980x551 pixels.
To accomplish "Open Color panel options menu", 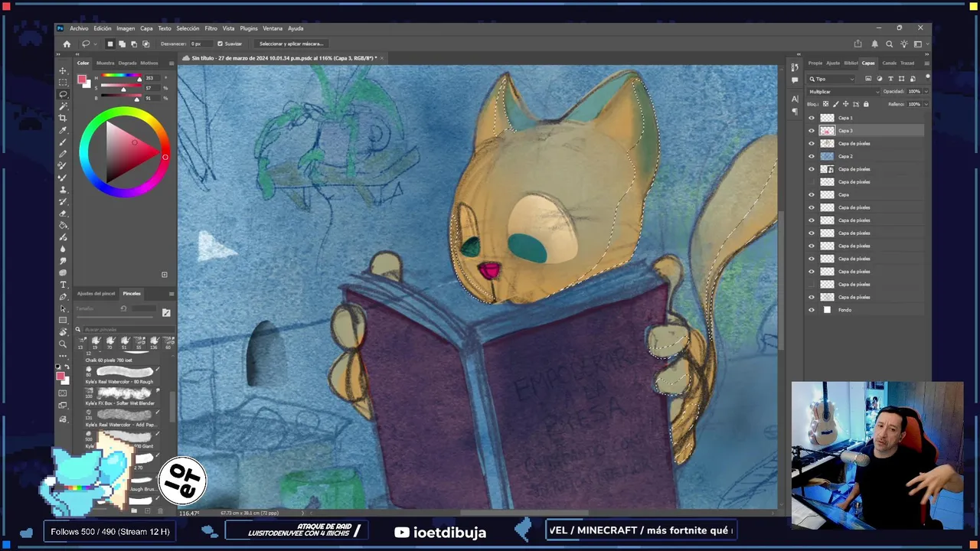I will point(171,63).
